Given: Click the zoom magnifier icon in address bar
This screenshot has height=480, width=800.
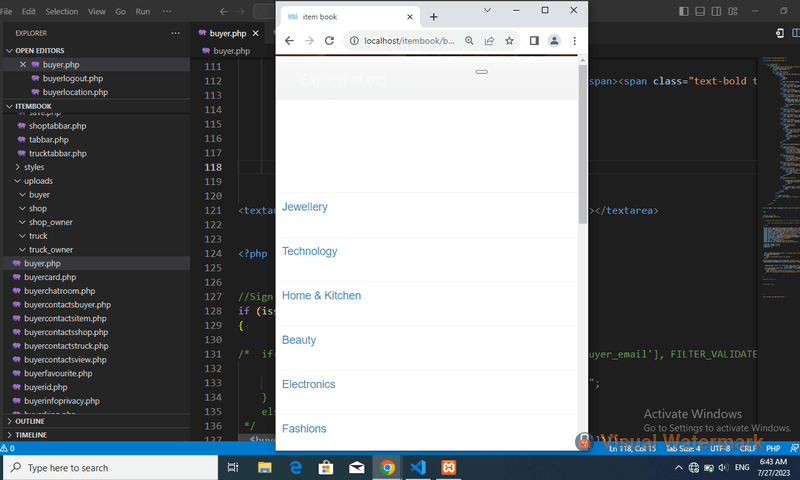Looking at the screenshot, I should (469, 41).
